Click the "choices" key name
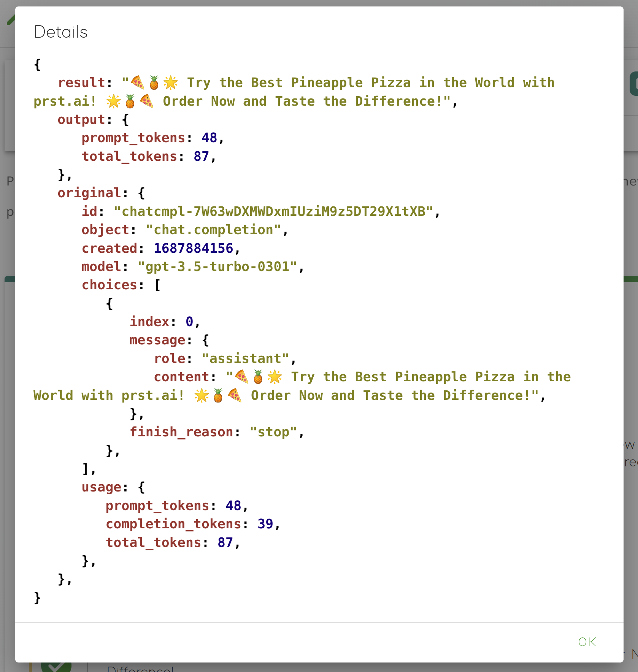The width and height of the screenshot is (638, 672). 109,285
